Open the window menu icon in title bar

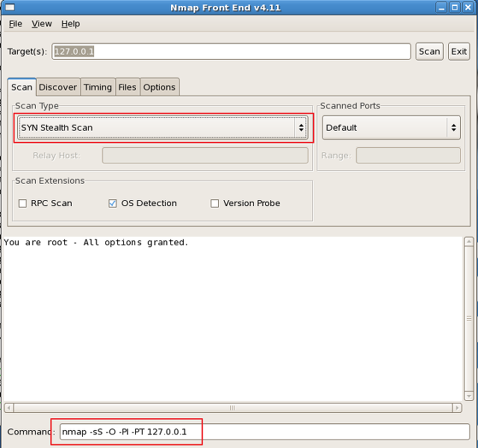click(10, 7)
